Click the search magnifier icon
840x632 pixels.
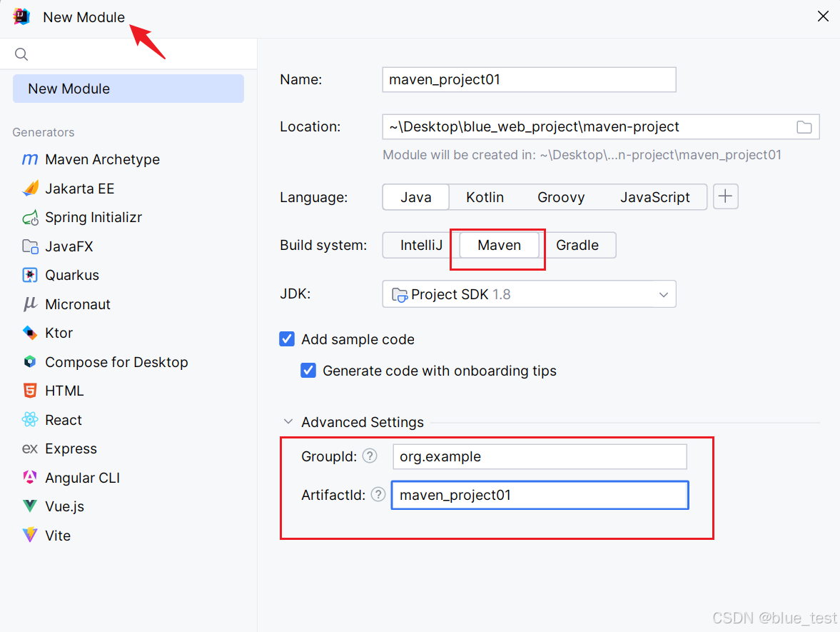point(21,54)
